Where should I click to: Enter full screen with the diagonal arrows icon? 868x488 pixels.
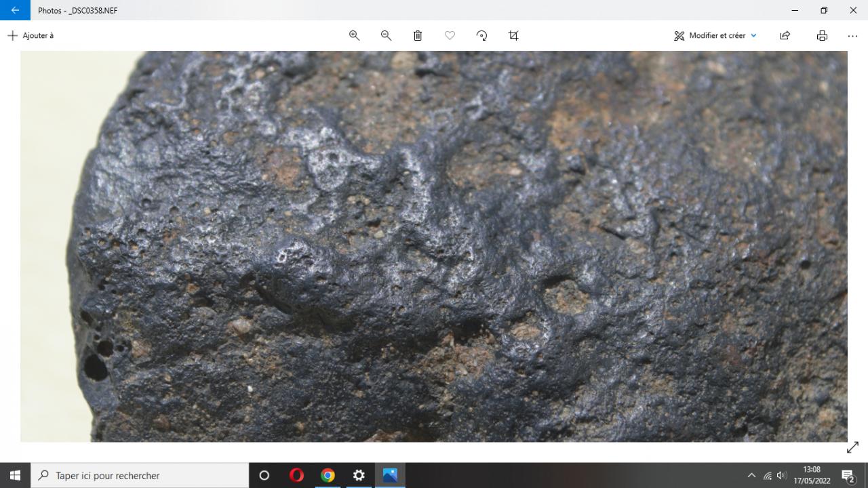click(852, 447)
